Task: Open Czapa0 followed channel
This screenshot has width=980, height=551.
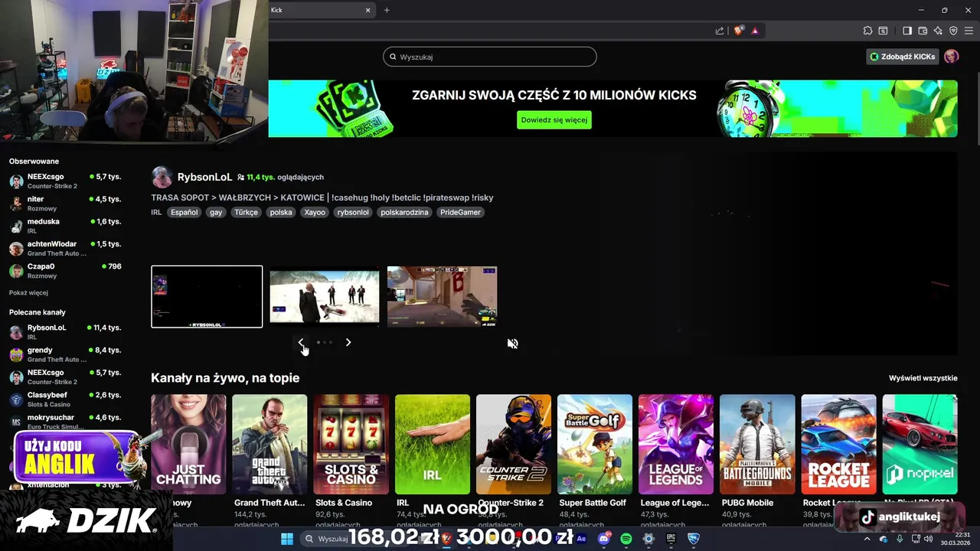Action: [66, 270]
